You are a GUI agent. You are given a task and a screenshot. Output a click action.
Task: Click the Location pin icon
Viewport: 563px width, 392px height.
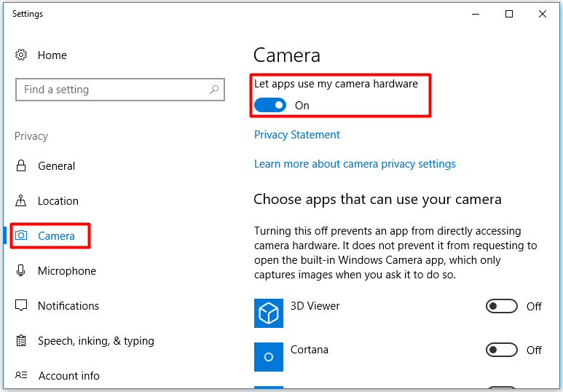(21, 200)
